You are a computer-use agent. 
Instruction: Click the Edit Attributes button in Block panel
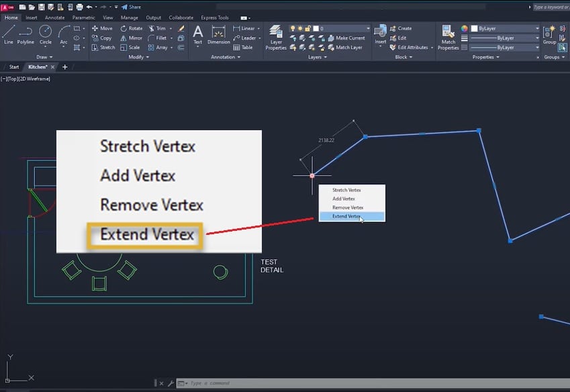click(x=411, y=46)
